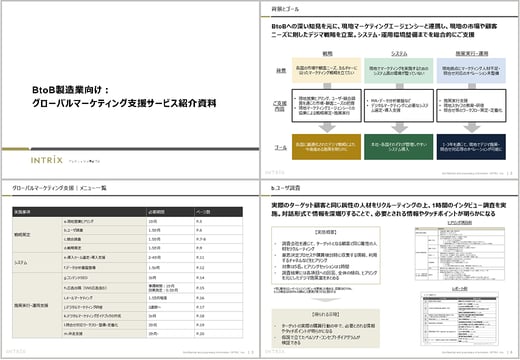Screen dimensions: 520x360
Task: Click the P.20 page reference in the menu table
Action: tap(200, 334)
